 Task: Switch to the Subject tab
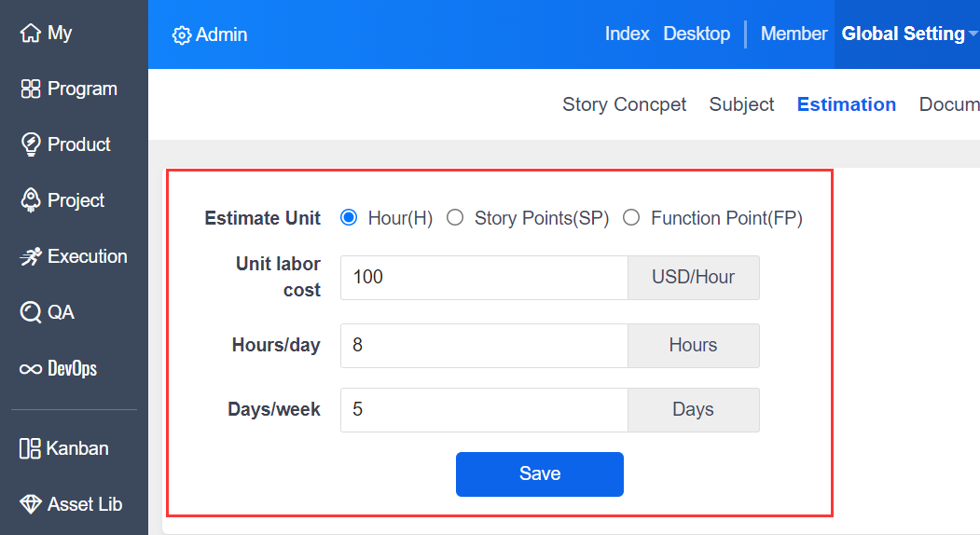[x=741, y=104]
